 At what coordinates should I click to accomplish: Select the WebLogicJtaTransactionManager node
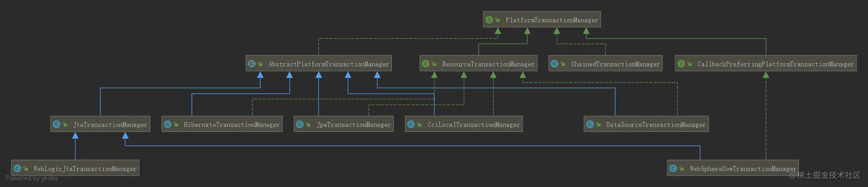tap(75, 168)
